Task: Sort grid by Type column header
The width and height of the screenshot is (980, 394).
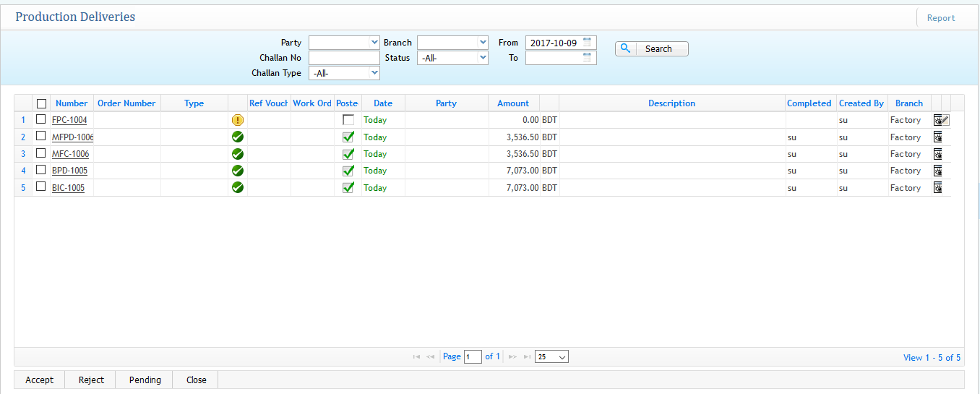Action: click(194, 103)
